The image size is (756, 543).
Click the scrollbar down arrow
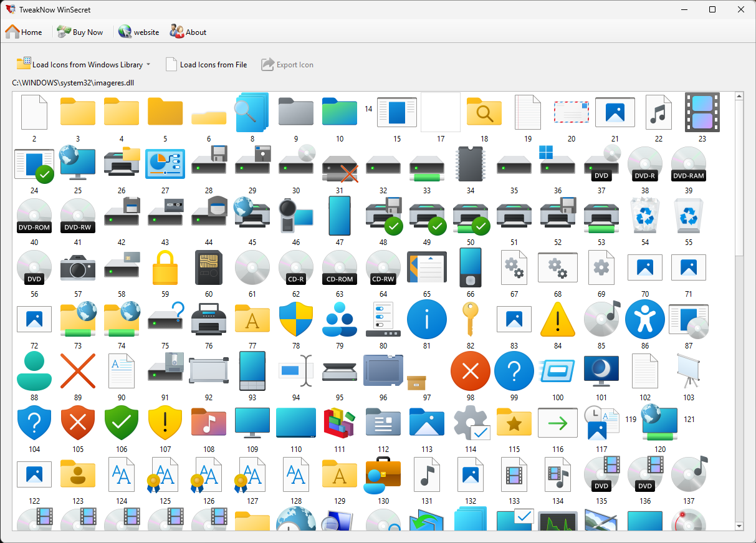[x=739, y=526]
